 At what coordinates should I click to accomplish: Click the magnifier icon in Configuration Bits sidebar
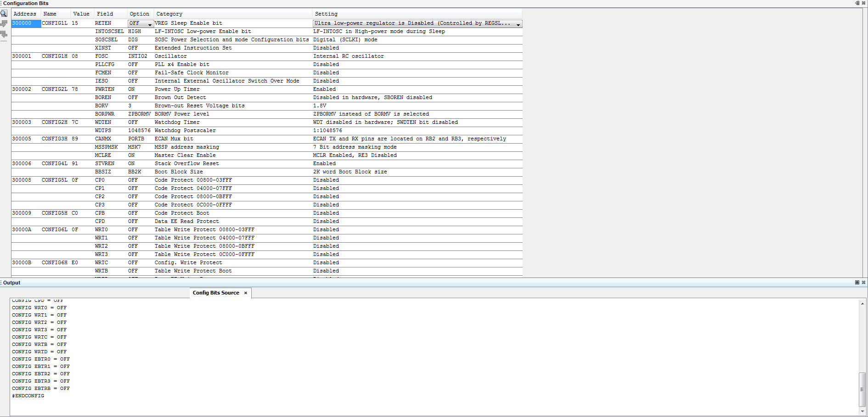click(4, 14)
